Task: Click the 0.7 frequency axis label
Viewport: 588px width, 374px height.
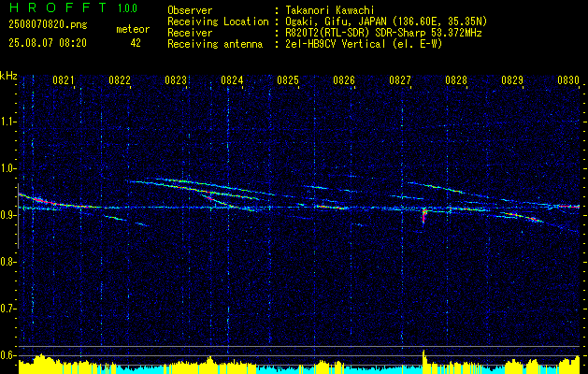Action: tap(7, 309)
